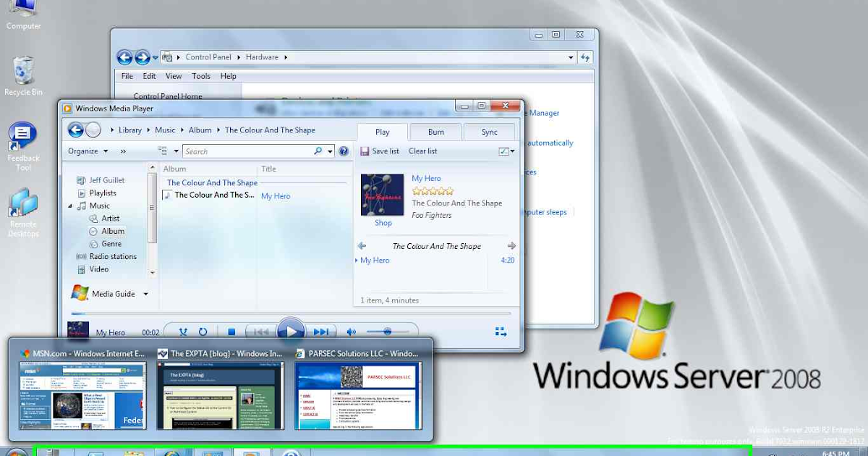Skip to next track in Media Player
Screen dimensions: 868x456
(320, 332)
